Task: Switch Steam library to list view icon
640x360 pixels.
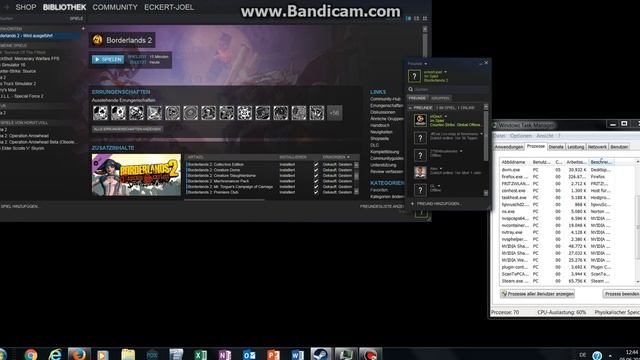Action: point(417,18)
